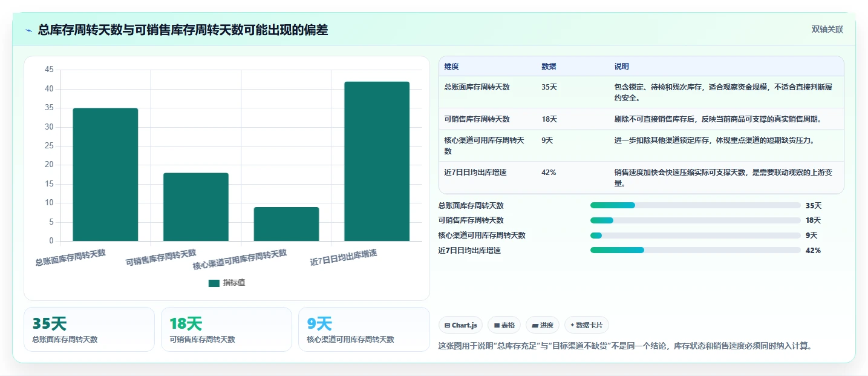Click the title 总库存周转天数与可销售库存周转天数可能出现的偏差
The width and height of the screenshot is (868, 376).
pyautogui.click(x=183, y=30)
